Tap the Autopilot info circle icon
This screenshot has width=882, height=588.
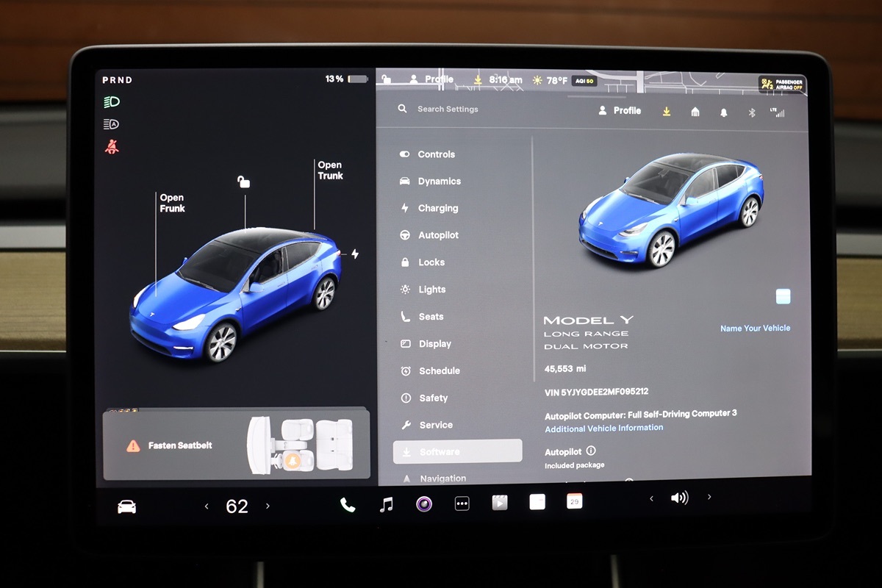[x=591, y=451]
